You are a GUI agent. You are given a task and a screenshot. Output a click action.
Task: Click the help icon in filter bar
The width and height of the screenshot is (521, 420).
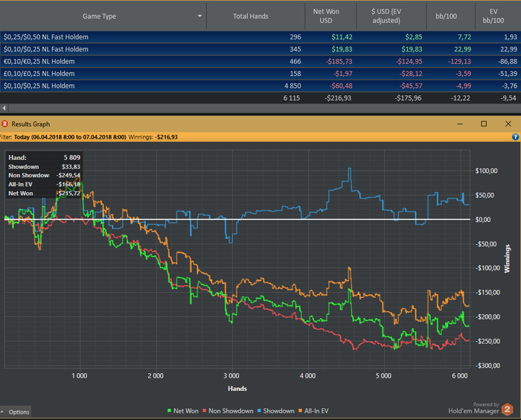515,137
